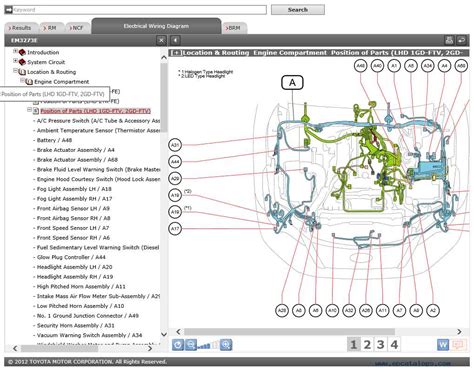This screenshot has width=474, height=371.
Task: Go to diagram page 2
Action: (367, 344)
